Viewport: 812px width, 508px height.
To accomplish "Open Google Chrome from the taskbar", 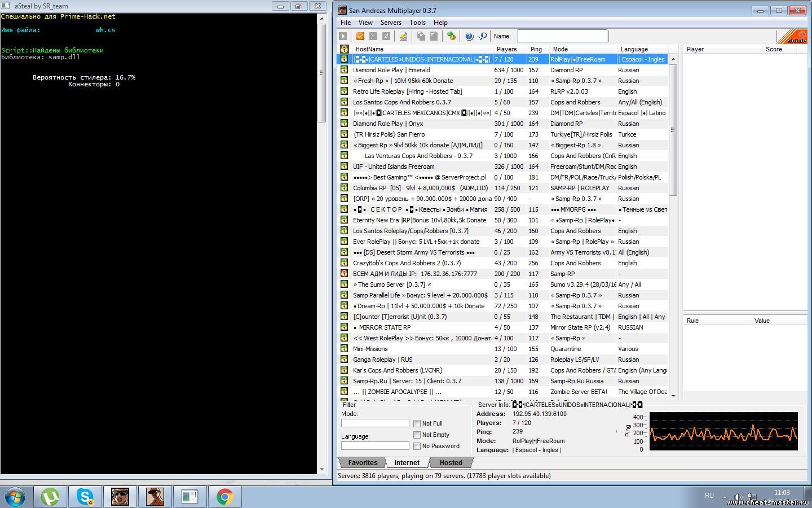I will click(x=224, y=497).
